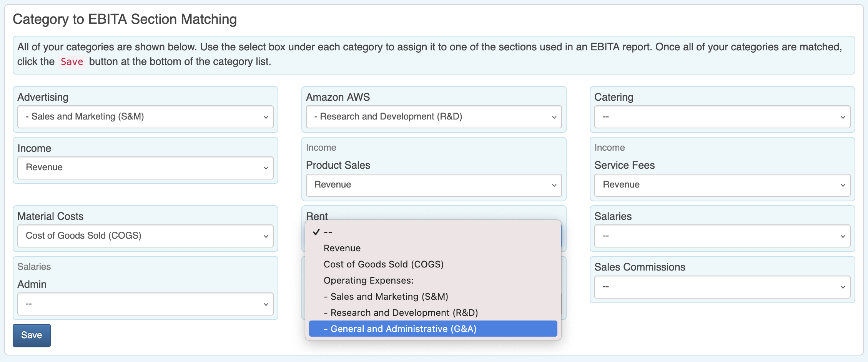Open the Material Costs section dropdown
Viewport: 868px width, 362px height.
145,236
